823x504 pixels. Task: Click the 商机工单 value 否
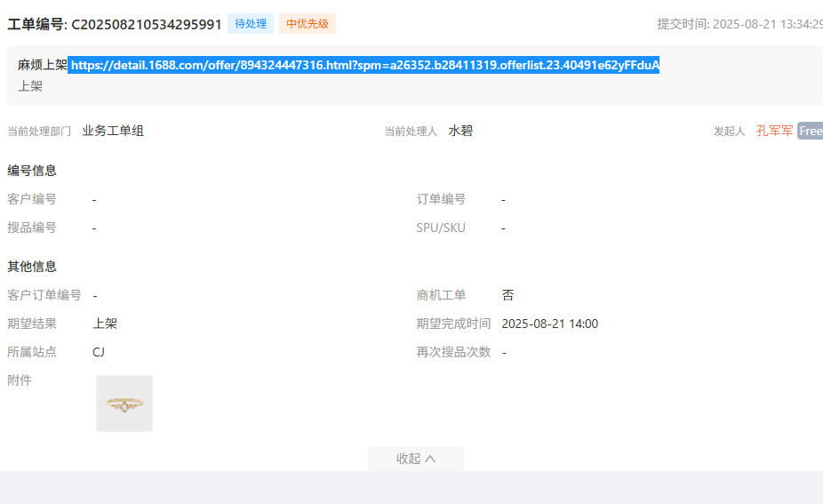point(507,295)
